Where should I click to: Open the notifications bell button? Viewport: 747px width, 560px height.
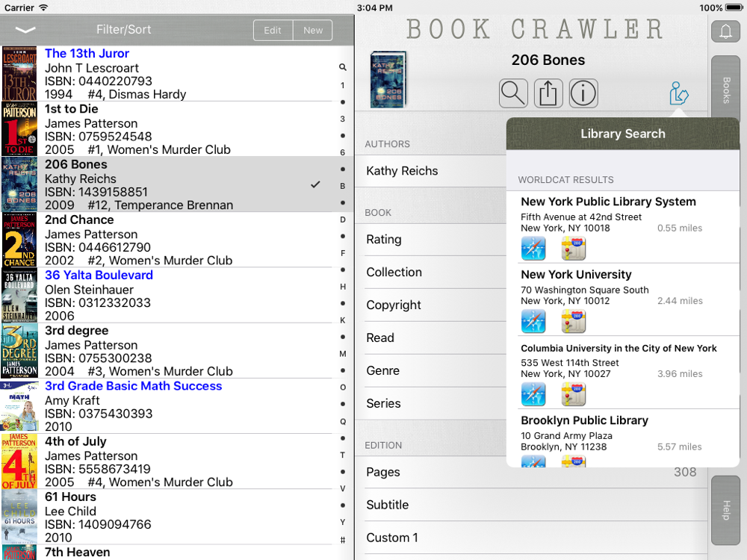[725, 31]
